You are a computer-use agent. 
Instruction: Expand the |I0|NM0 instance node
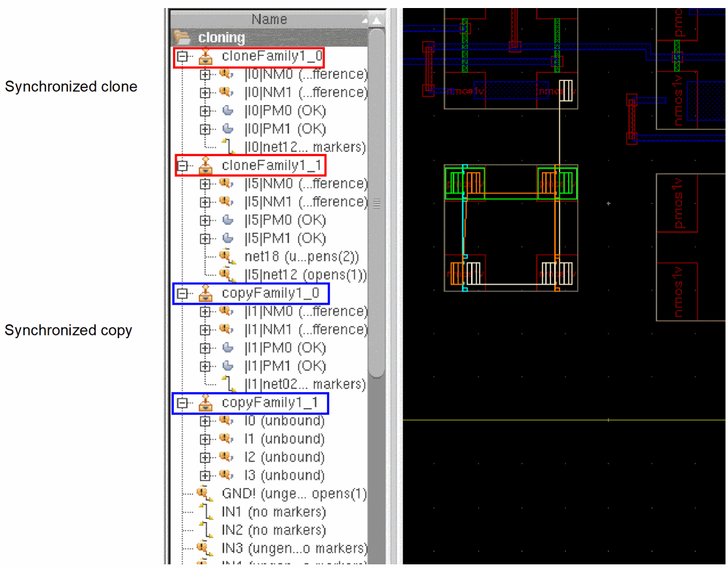pos(205,74)
